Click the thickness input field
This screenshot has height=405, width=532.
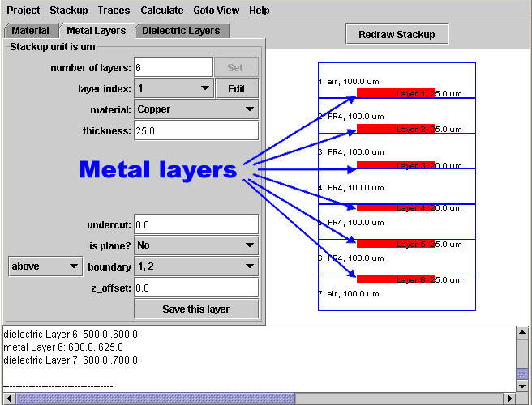[x=196, y=130]
